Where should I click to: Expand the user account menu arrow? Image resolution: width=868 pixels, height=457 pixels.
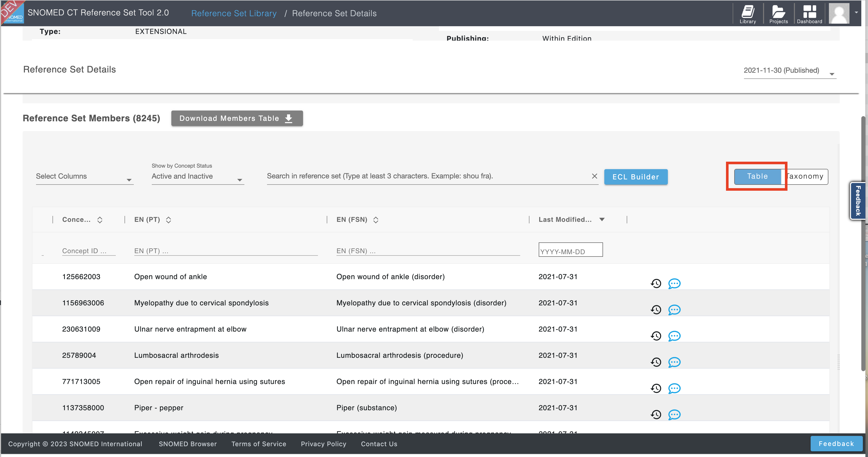tap(856, 12)
